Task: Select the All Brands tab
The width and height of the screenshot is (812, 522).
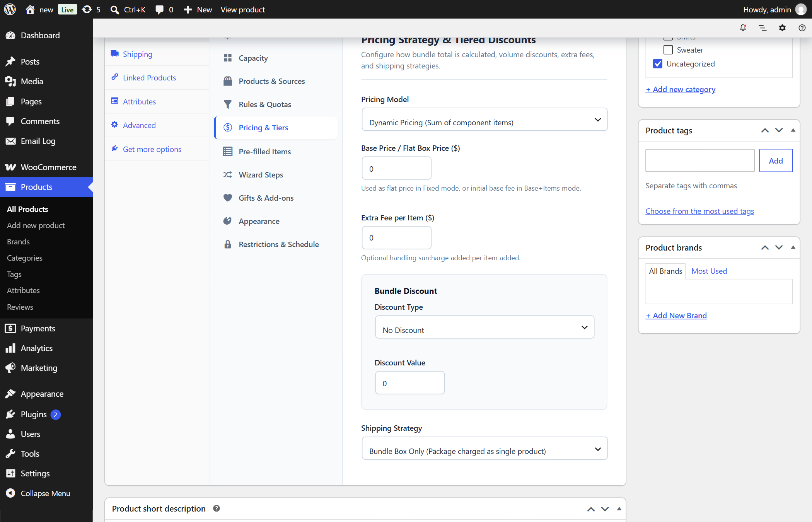Action: click(x=665, y=271)
